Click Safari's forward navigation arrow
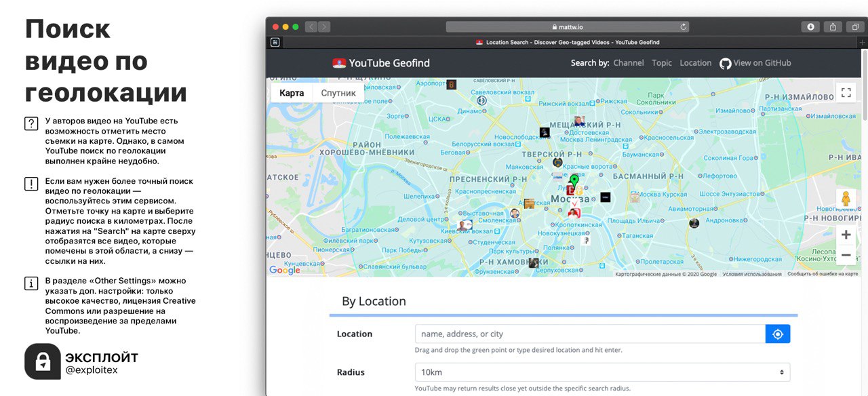This screenshot has width=868, height=396. tap(324, 27)
